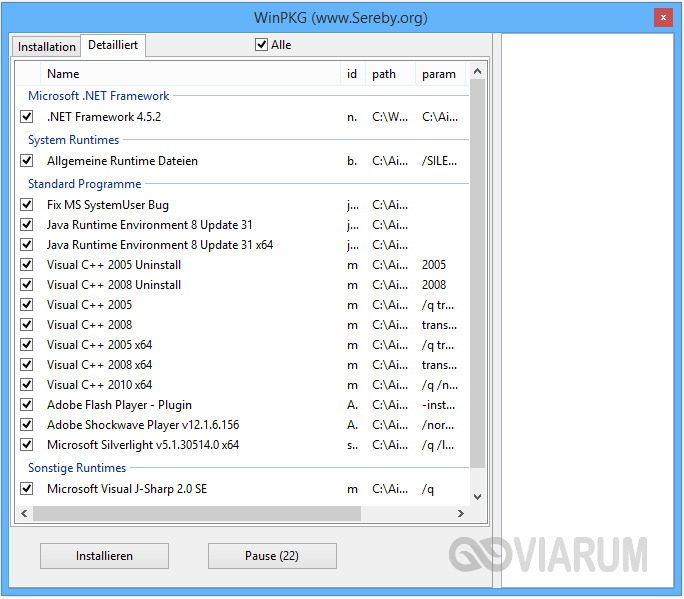This screenshot has height=599, width=684.
Task: Sort list by Name column header
Action: pos(191,74)
